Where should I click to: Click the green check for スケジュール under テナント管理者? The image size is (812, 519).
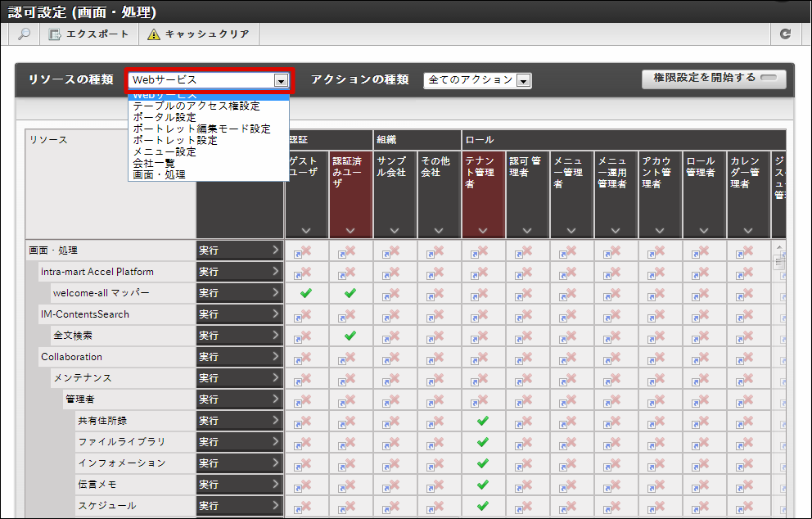pyautogui.click(x=483, y=506)
